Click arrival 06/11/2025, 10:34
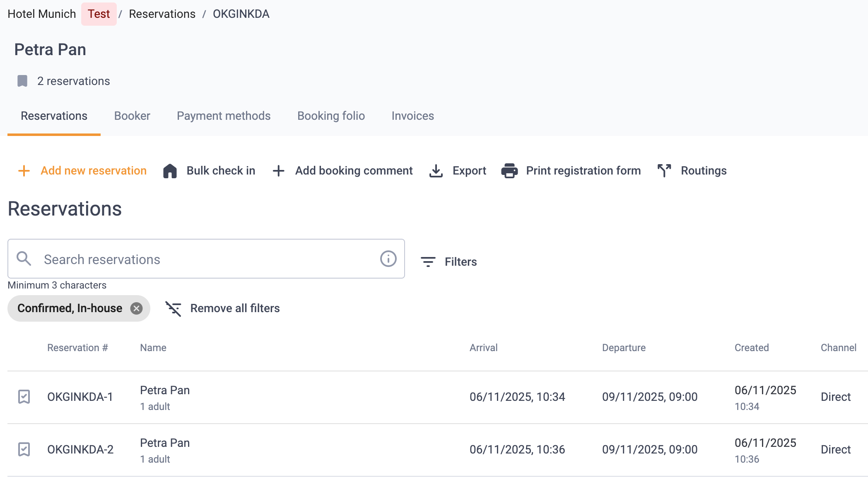This screenshot has width=868, height=485. point(517,397)
